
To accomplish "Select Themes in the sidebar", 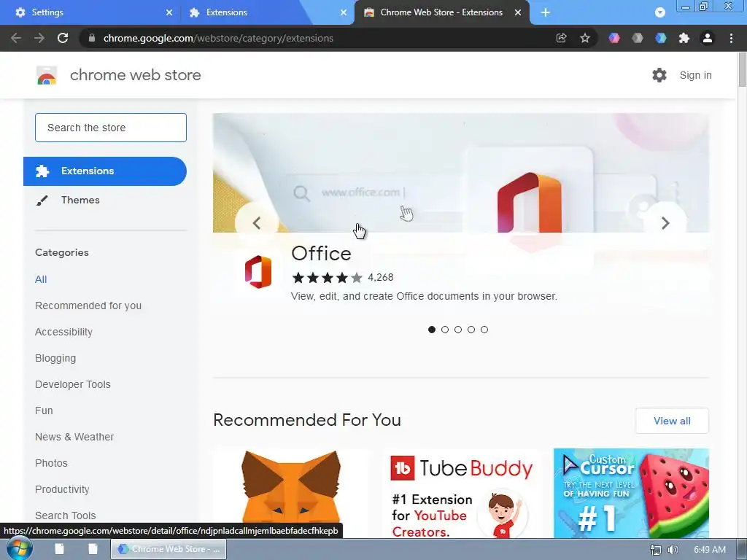I will (80, 200).
